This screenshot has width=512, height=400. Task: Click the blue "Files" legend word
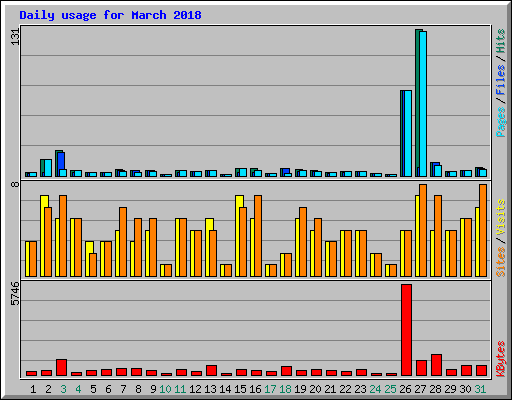coord(501,80)
